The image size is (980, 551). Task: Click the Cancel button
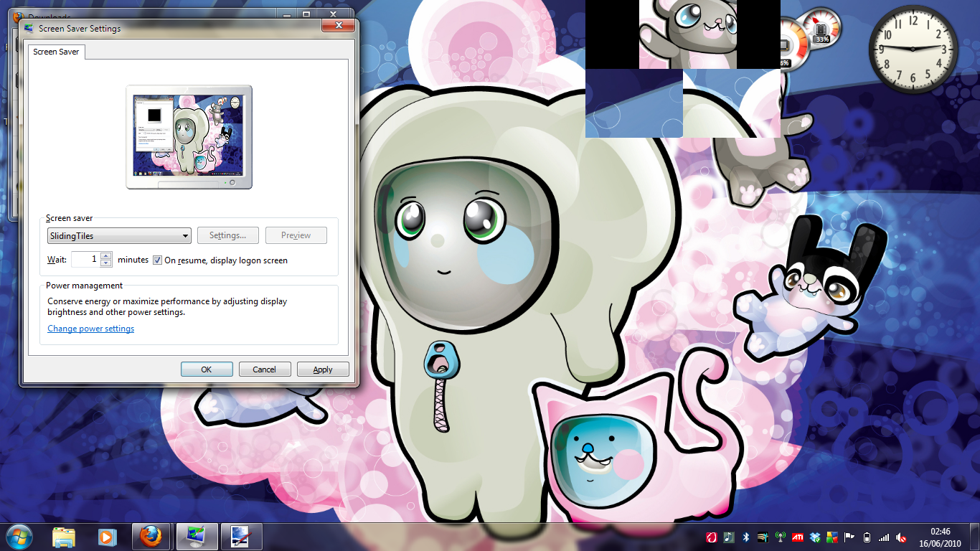[264, 369]
